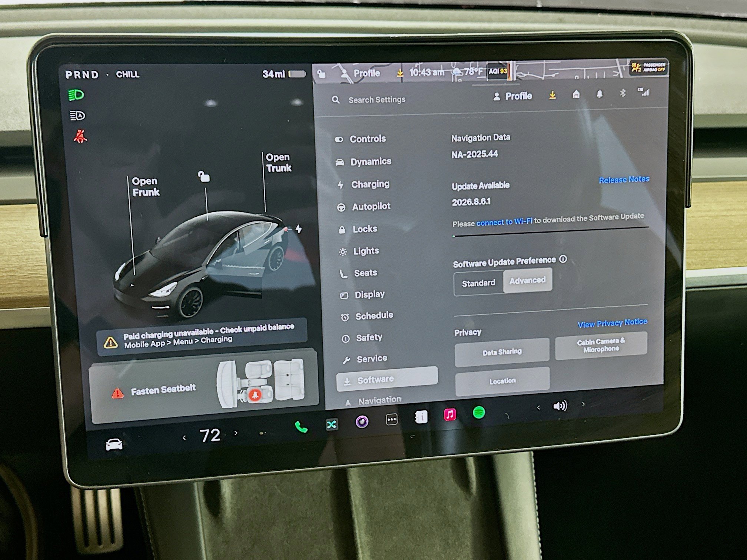Tap the notifications bell icon
747x560 pixels.
click(x=599, y=94)
